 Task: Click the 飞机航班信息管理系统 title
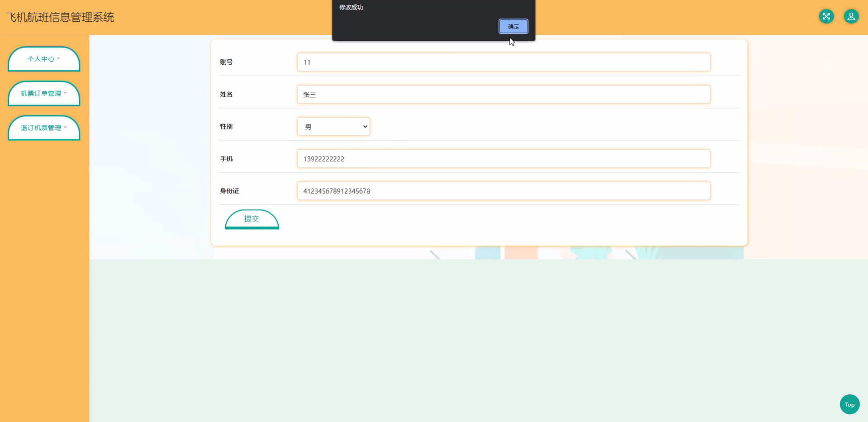click(60, 17)
